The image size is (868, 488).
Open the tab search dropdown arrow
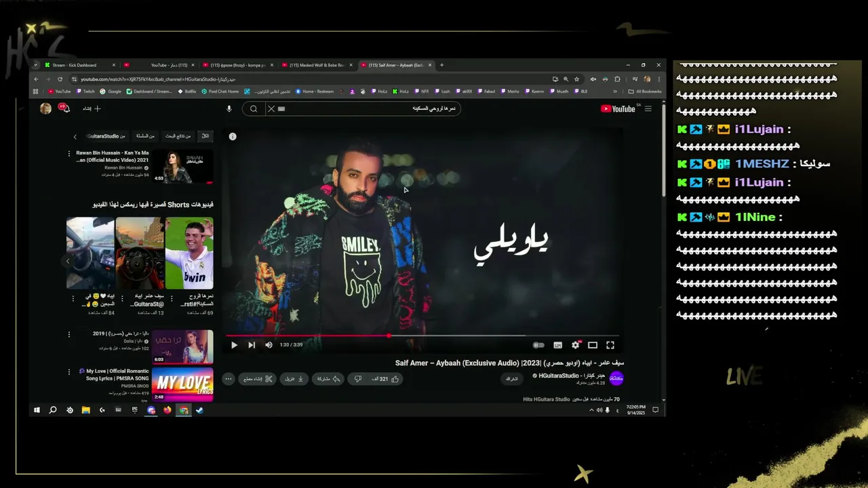[36, 65]
